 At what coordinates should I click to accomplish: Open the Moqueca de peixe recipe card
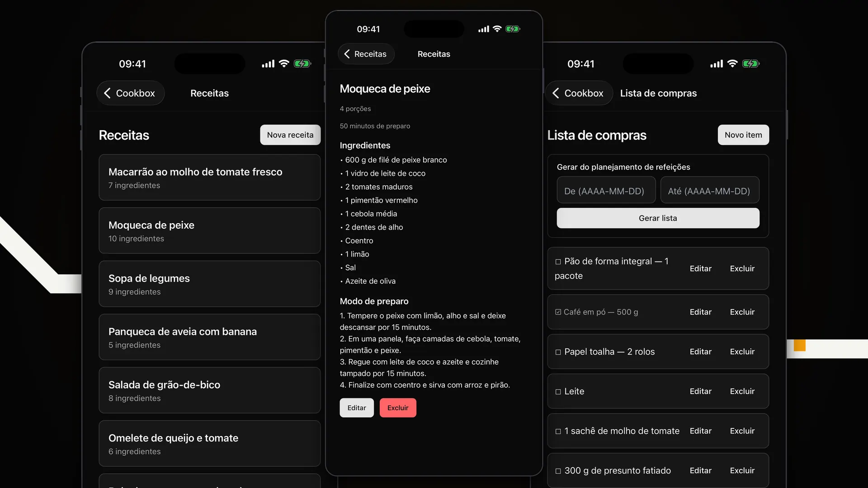coord(209,230)
